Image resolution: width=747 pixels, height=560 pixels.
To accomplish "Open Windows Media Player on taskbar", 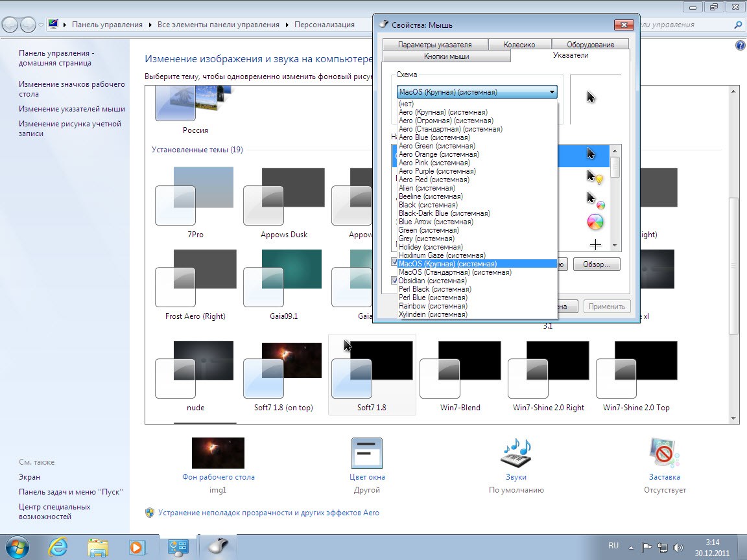I will 137,548.
